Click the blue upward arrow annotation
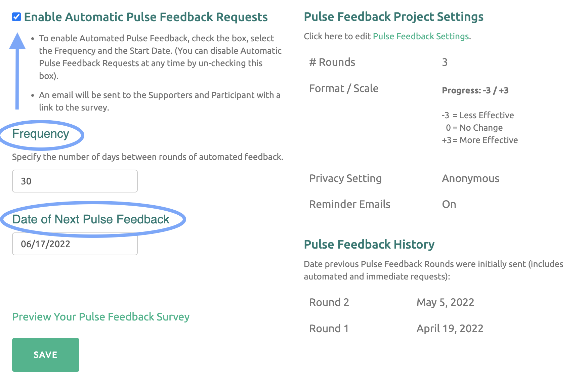Image resolution: width=588 pixels, height=389 pixels. pyautogui.click(x=17, y=71)
